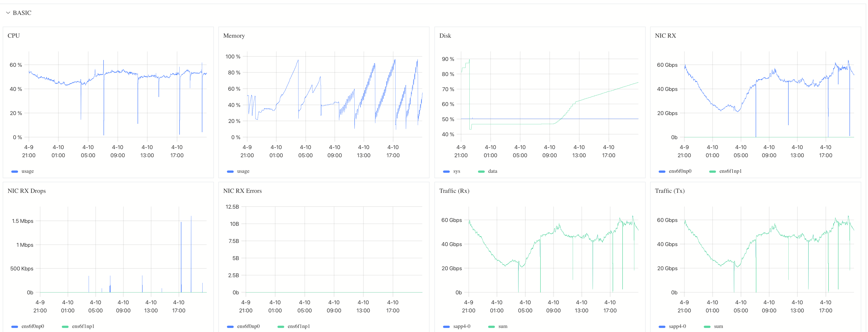Screen dimensions: 868x332
Task: Hide the Disk data series legend
Action: 492,171
